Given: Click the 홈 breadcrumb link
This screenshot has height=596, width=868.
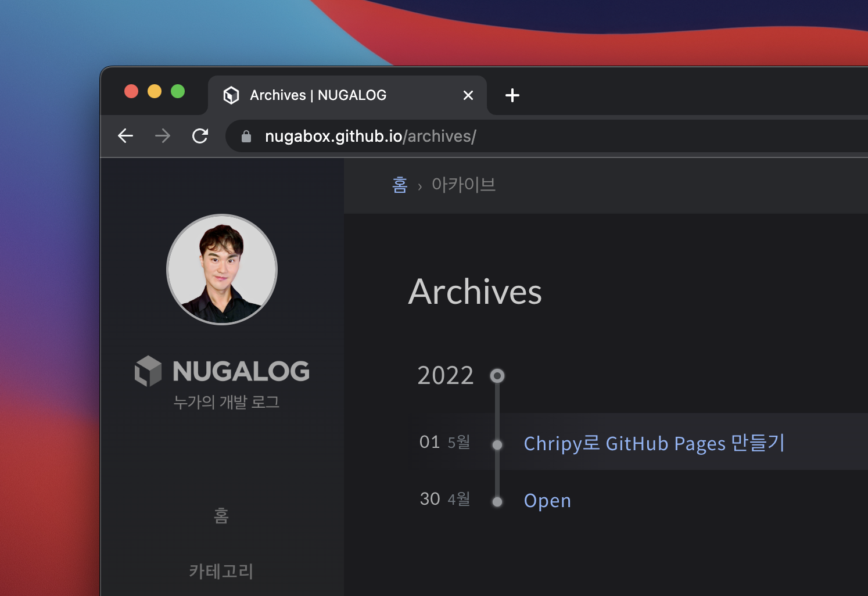Looking at the screenshot, I should pos(400,184).
